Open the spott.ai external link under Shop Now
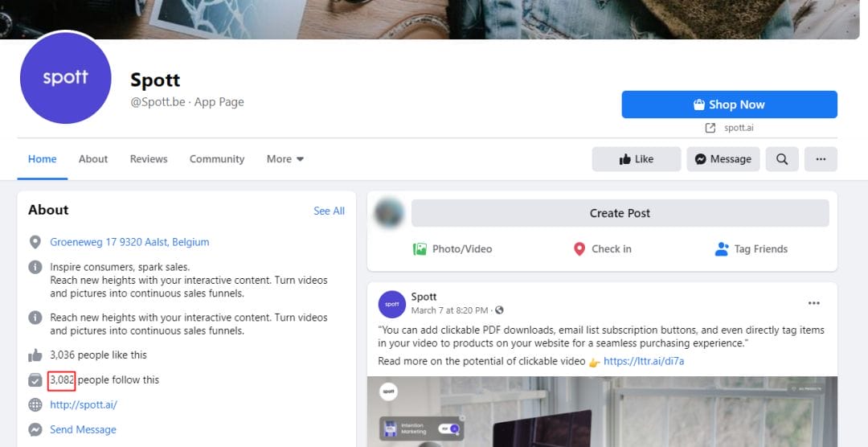Screen dimensions: 868x447 pyautogui.click(x=739, y=128)
